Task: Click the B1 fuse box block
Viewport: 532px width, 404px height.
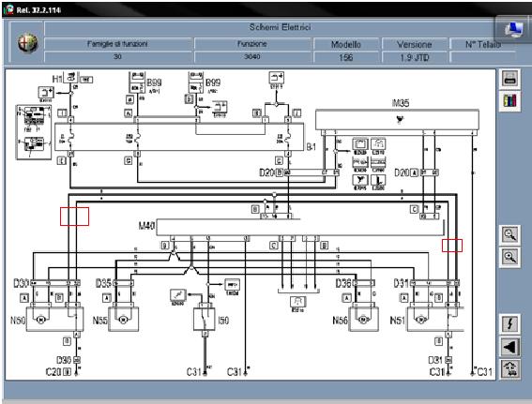Action: [x=179, y=137]
